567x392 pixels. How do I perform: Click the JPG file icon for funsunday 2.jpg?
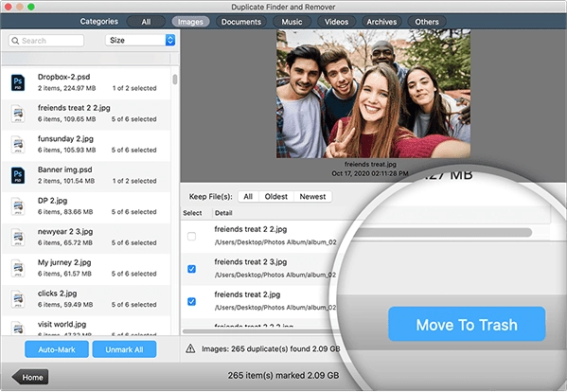point(18,144)
